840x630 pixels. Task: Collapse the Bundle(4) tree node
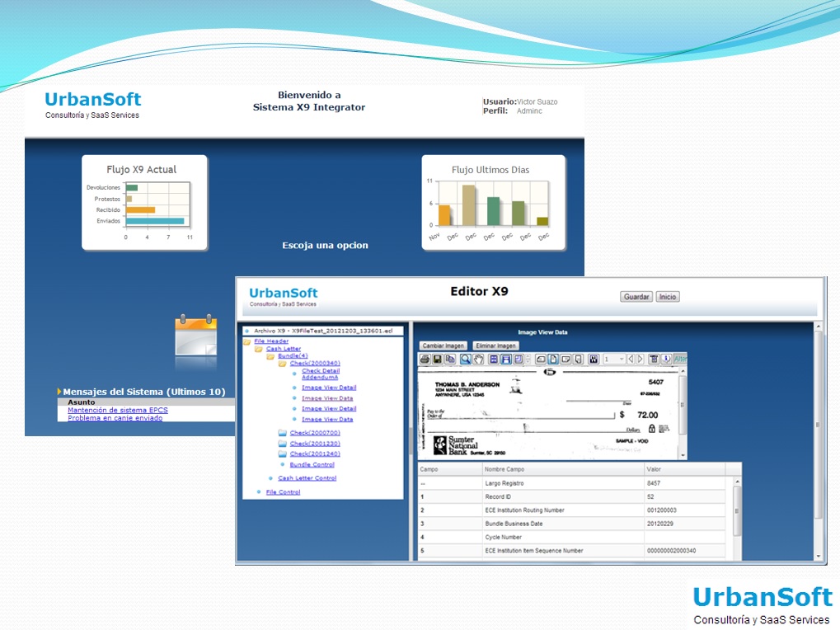pyautogui.click(x=293, y=355)
